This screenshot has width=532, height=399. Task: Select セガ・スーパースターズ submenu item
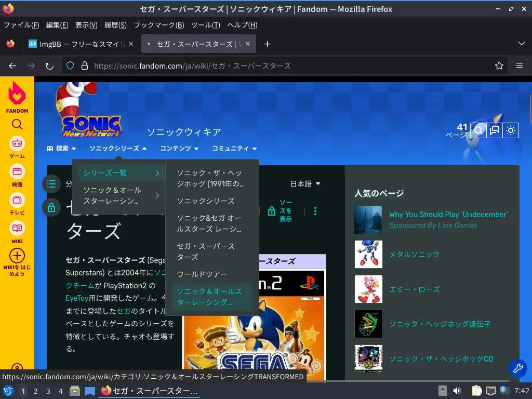coord(212,251)
